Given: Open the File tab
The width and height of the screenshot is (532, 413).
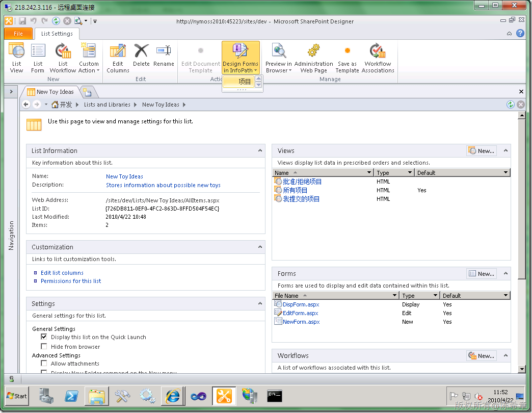Looking at the screenshot, I should click(x=18, y=34).
